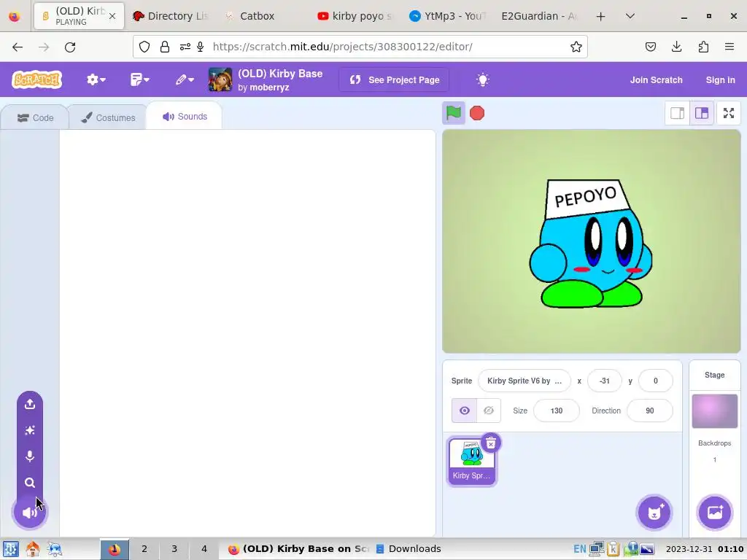Edit the sprite Direction field
This screenshot has height=560, width=747.
(x=650, y=411)
